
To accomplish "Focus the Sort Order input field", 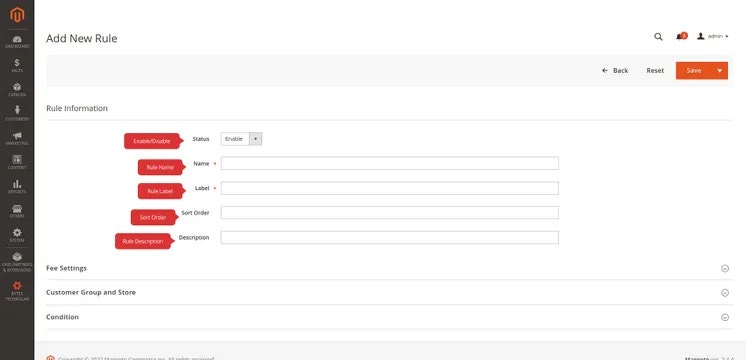I will pos(389,213).
